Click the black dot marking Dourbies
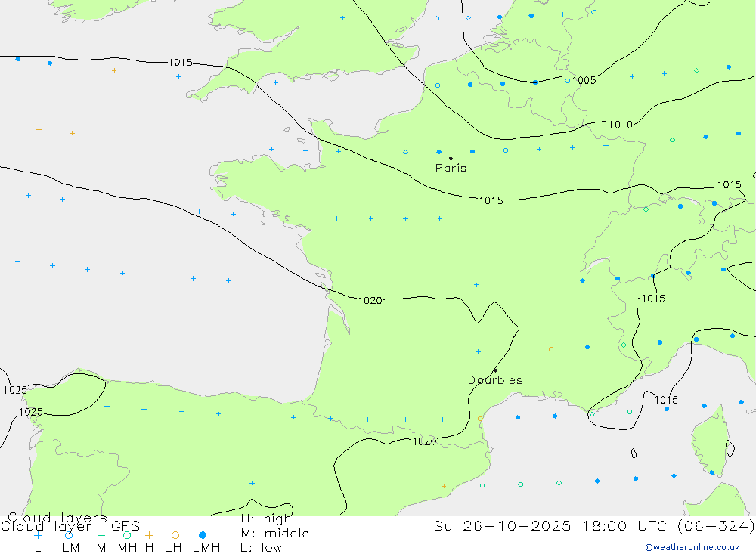Image resolution: width=756 pixels, height=554 pixels. pos(495,370)
